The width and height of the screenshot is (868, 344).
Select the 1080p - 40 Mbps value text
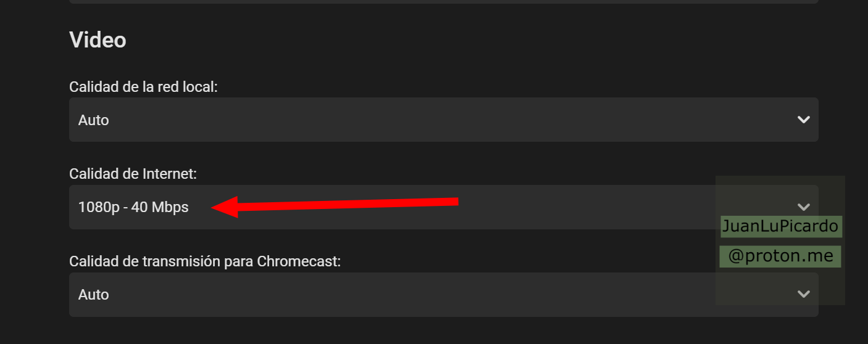coord(133,207)
